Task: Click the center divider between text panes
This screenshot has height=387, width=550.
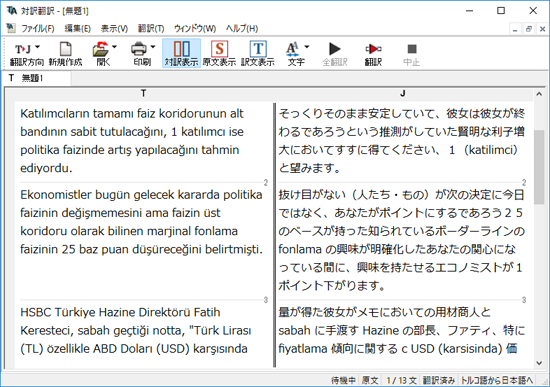Action: click(x=275, y=235)
